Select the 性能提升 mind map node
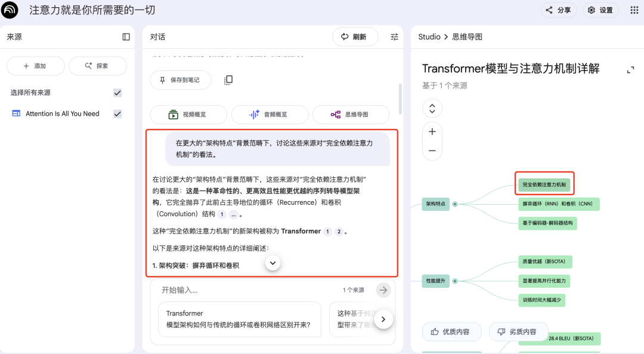 point(435,281)
